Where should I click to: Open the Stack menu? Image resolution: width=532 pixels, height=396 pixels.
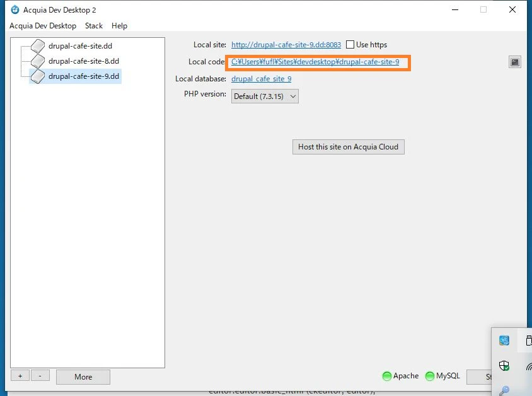pos(94,26)
